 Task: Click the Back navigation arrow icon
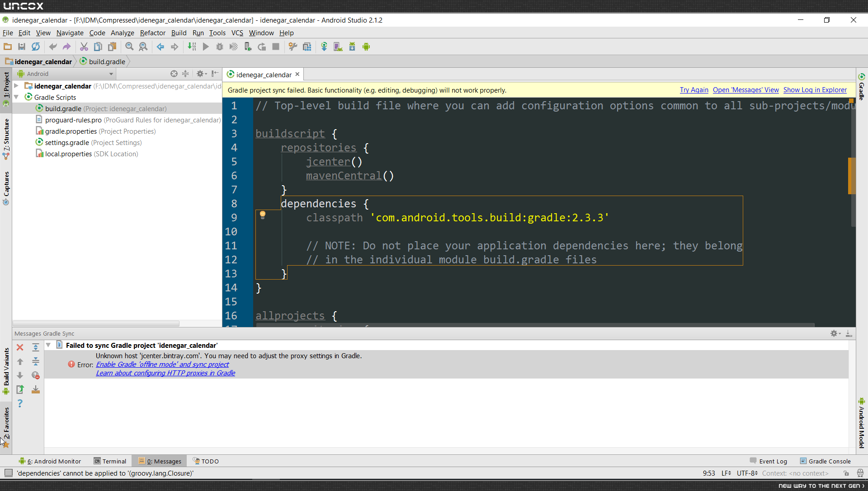pos(160,47)
